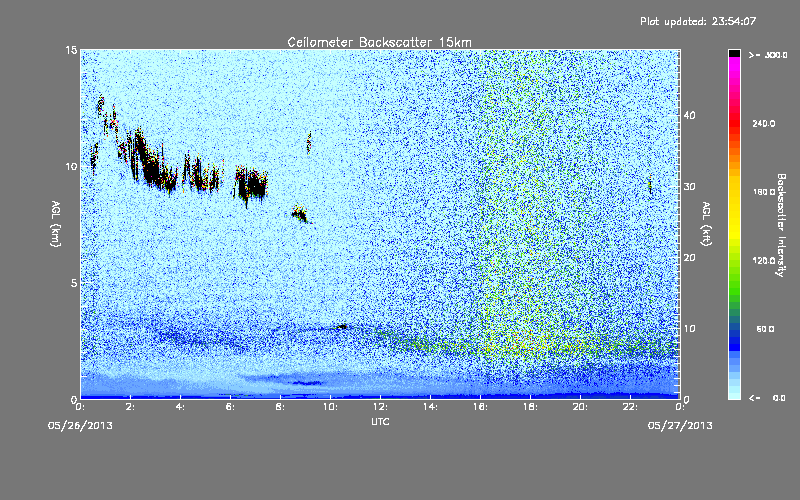
Task: Click the '10' tick on the kft axis
Action: (689, 328)
